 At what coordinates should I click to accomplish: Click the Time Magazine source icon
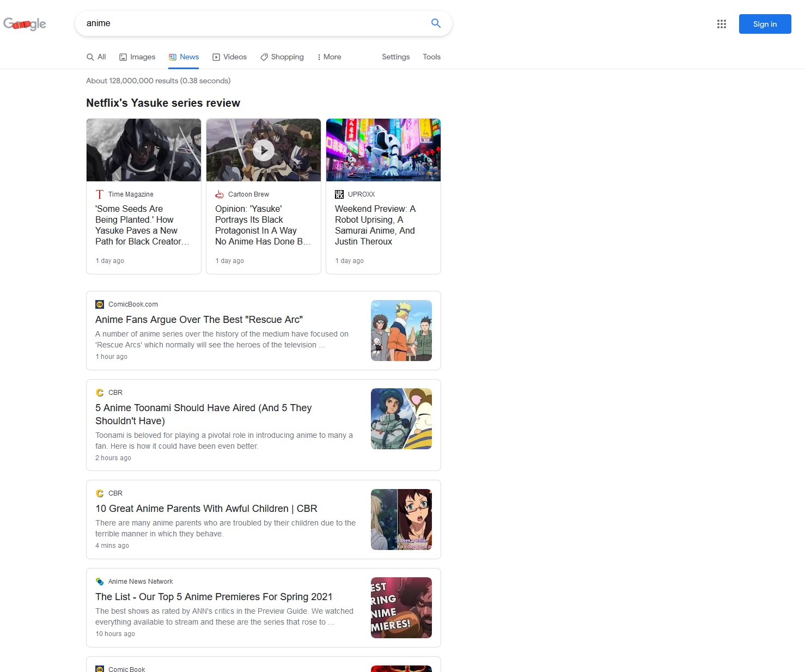click(x=100, y=194)
